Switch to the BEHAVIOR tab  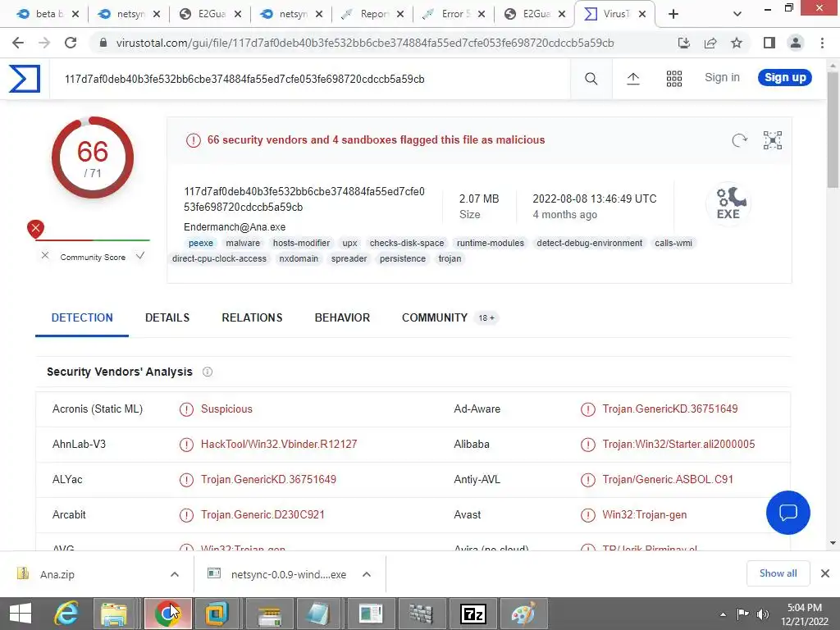[x=342, y=317]
